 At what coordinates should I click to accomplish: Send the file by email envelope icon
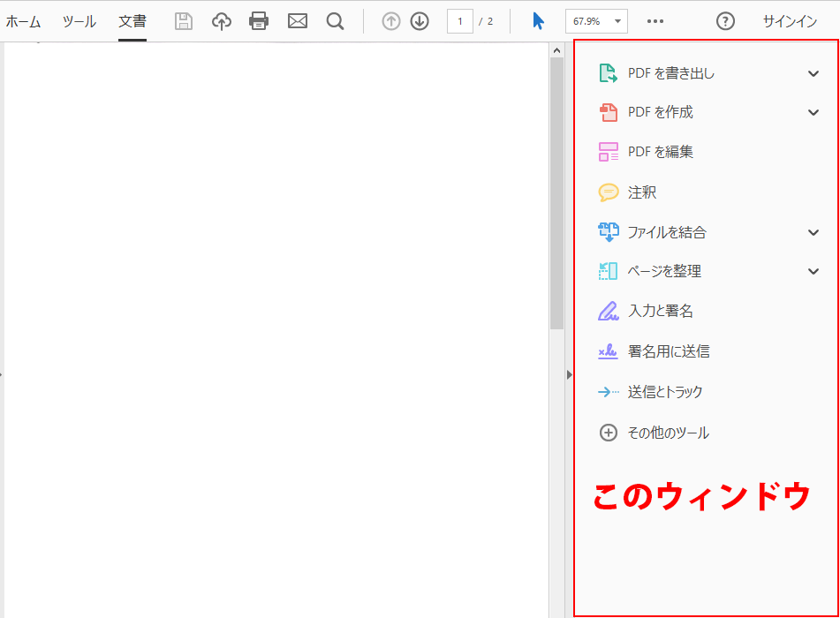click(298, 21)
